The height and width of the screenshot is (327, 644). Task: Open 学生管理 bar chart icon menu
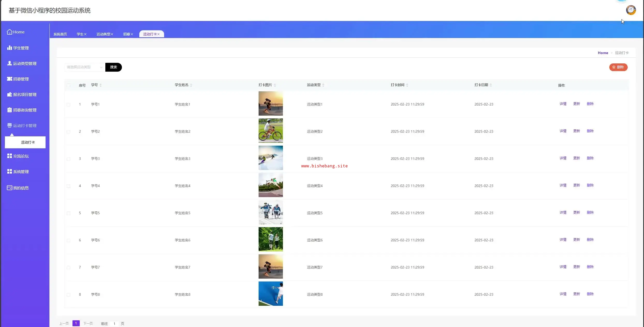pyautogui.click(x=10, y=48)
